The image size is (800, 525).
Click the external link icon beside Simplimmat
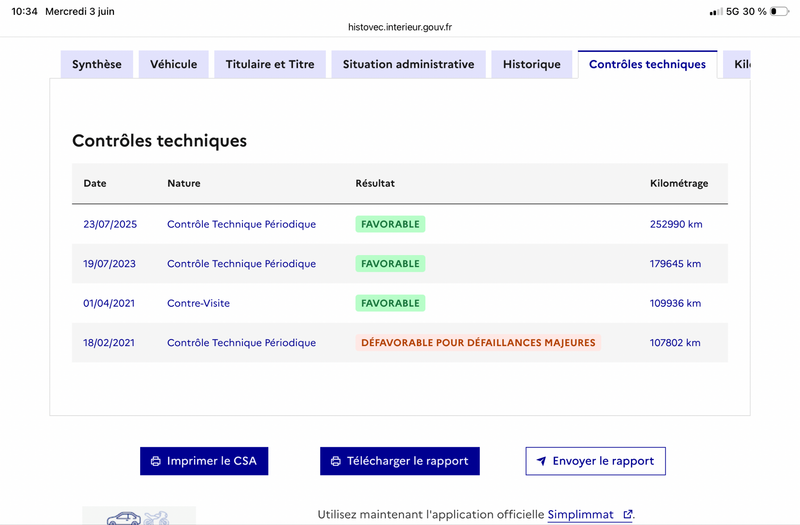click(x=628, y=514)
